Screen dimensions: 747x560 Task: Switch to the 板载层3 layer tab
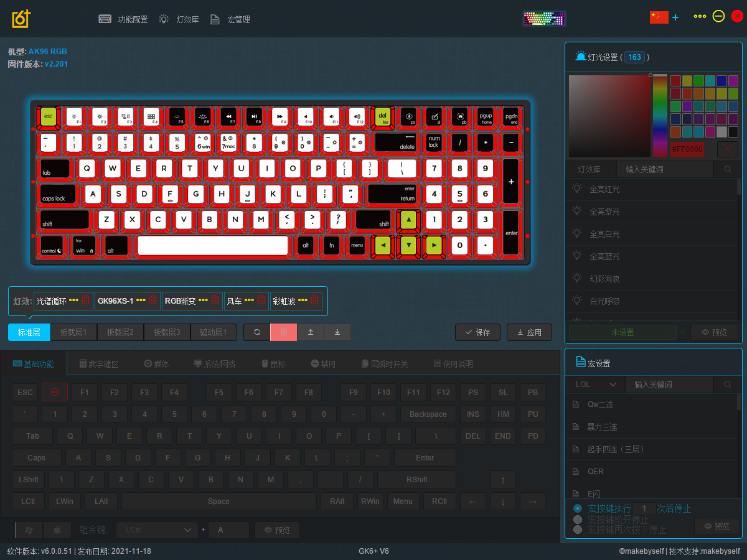[167, 332]
